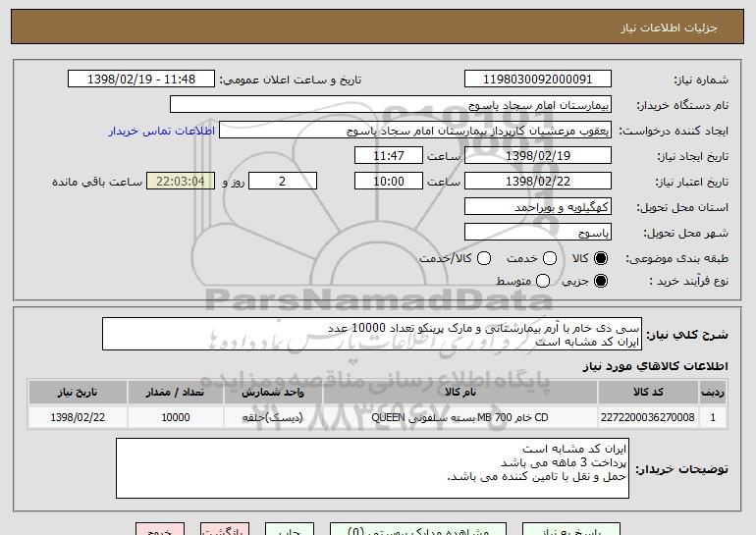Click the واحد شمارش column header
The width and height of the screenshot is (756, 535).
[273, 393]
